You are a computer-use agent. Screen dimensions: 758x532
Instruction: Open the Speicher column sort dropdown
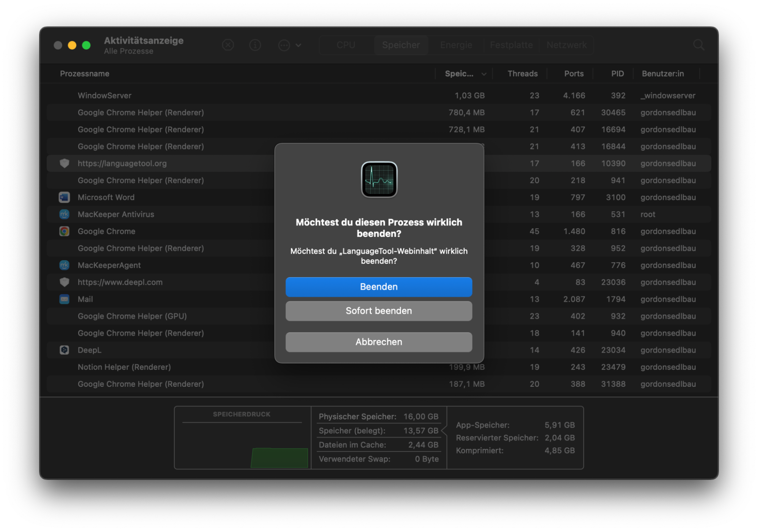[x=483, y=74]
